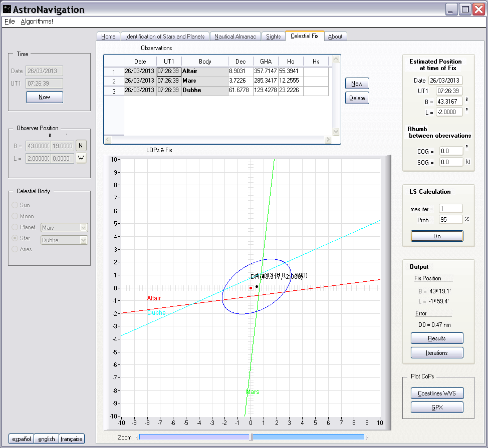Click the observations table scroll-up arrow
Viewport: 488px width, 448px height.
[x=336, y=60]
